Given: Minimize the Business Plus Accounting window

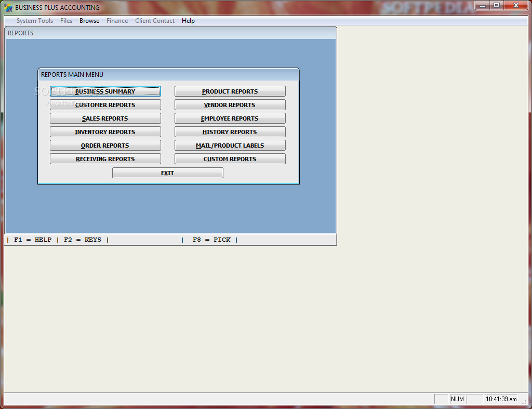Looking at the screenshot, I should tap(483, 5).
